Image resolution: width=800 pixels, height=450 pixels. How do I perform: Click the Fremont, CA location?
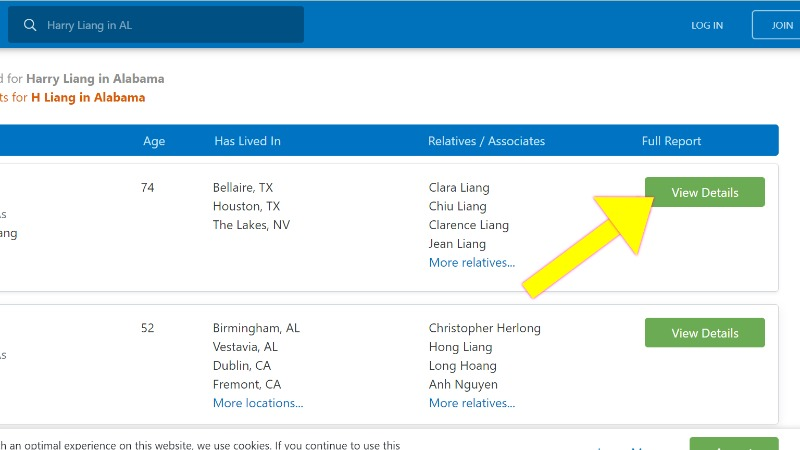pos(247,384)
